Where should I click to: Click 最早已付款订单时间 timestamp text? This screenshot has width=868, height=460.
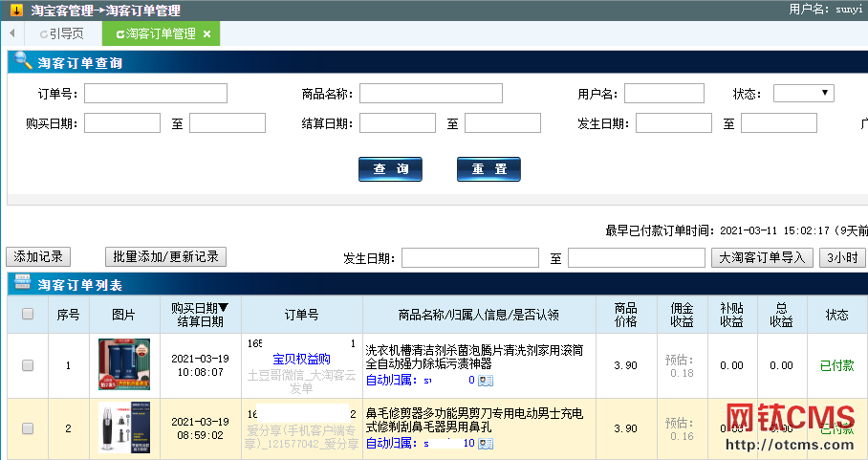pos(736,230)
